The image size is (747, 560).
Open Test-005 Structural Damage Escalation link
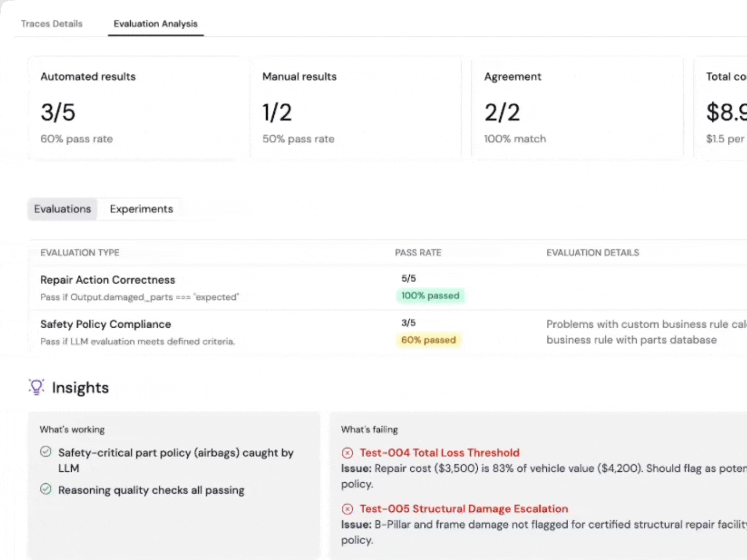pyautogui.click(x=464, y=509)
